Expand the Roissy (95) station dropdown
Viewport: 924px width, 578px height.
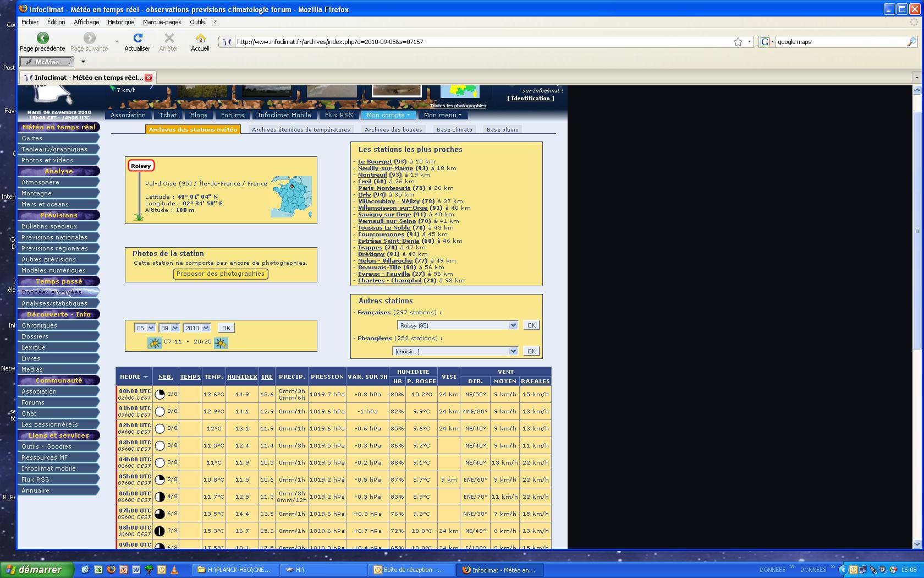[x=458, y=325]
